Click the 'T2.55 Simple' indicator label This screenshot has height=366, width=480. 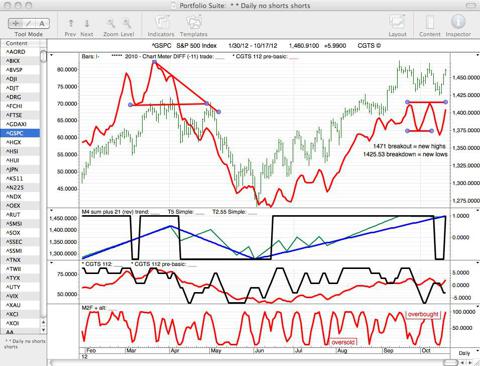231,212
